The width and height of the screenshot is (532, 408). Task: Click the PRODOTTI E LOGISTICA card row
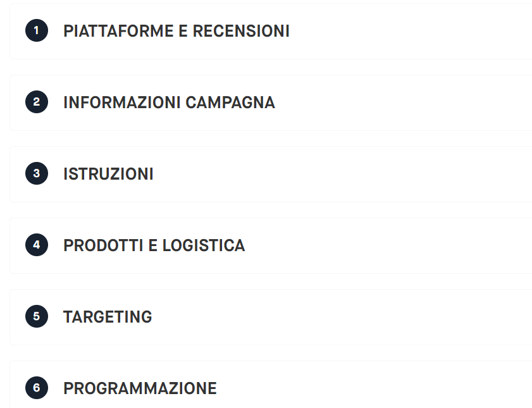(x=154, y=245)
